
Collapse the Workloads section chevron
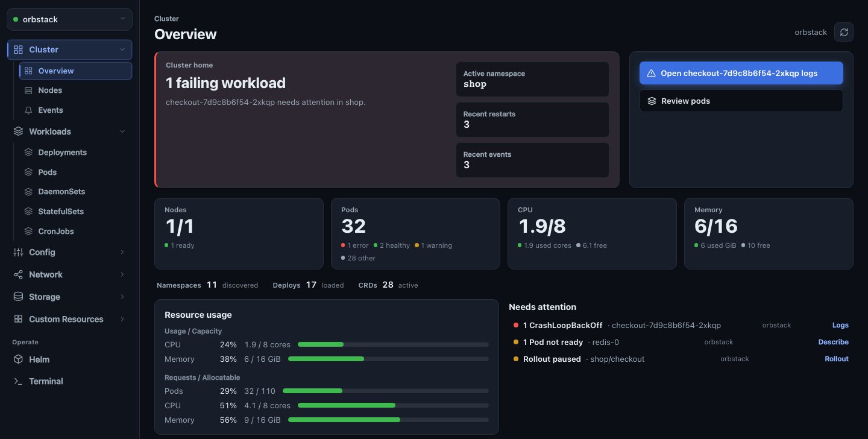pyautogui.click(x=122, y=131)
